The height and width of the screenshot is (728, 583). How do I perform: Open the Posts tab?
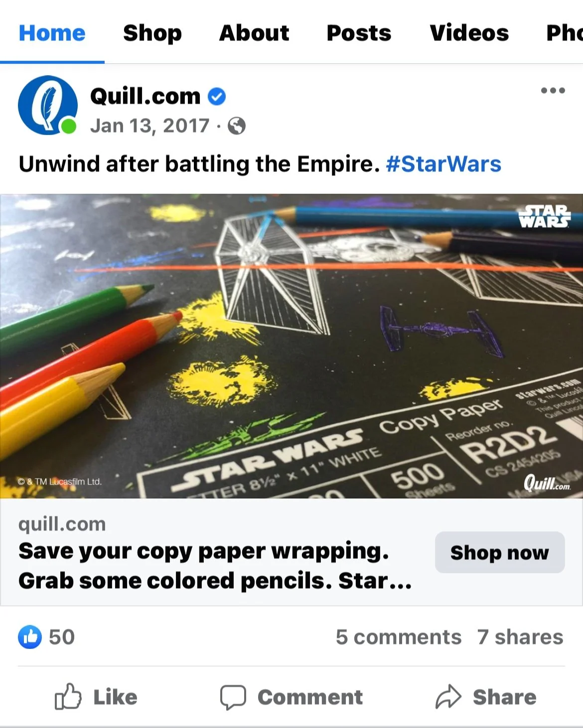pos(359,33)
